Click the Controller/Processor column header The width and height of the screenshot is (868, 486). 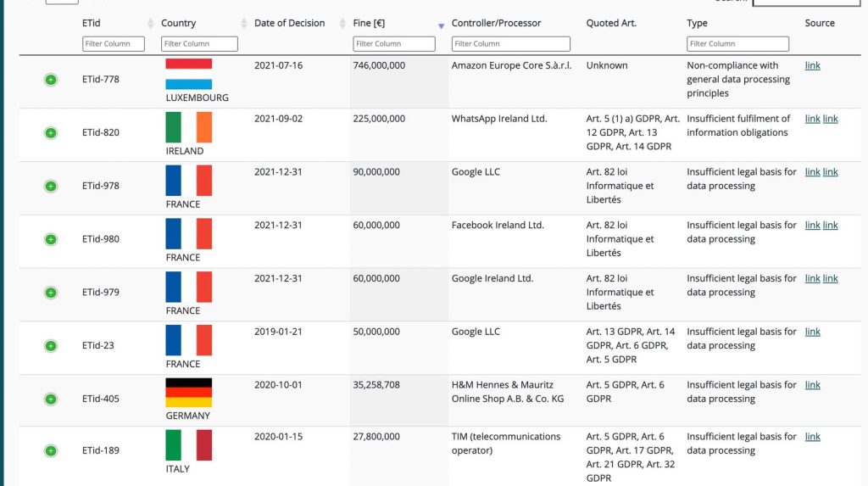click(496, 23)
